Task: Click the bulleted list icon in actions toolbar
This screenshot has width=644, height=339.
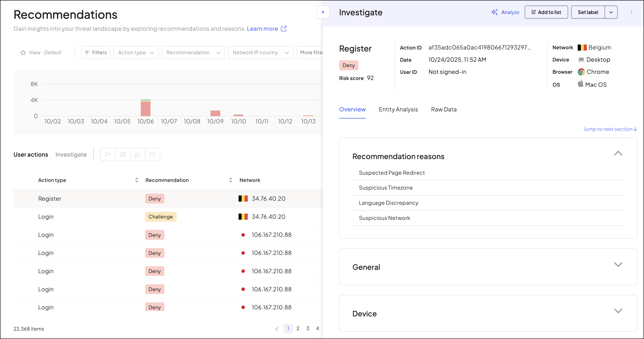Action: point(152,154)
